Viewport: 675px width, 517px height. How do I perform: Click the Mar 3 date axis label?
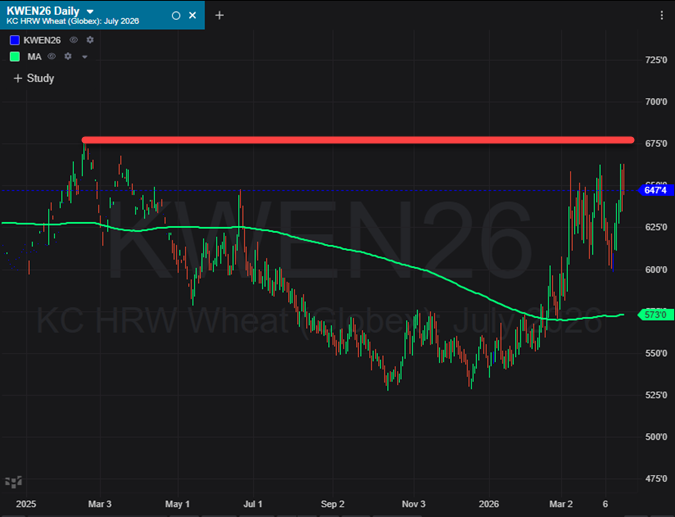click(x=100, y=504)
